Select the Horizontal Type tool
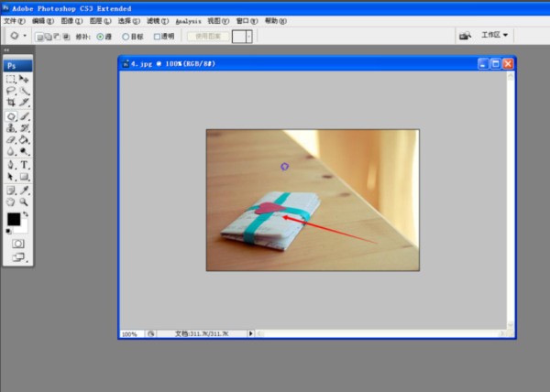The image size is (550, 392). (x=24, y=165)
